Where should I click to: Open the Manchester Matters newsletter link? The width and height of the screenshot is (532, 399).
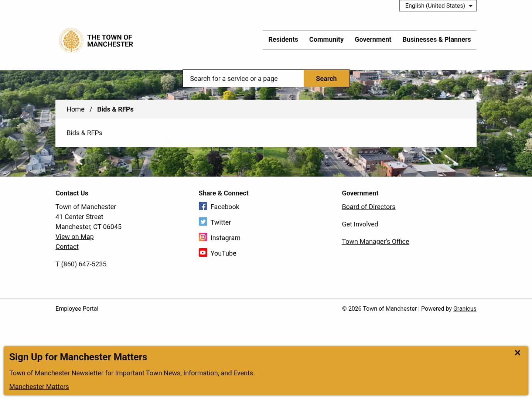click(39, 386)
